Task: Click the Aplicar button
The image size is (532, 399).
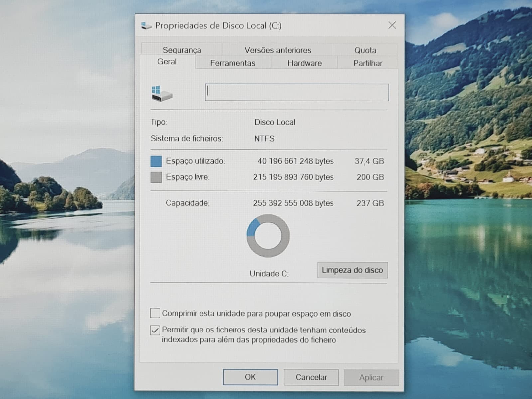Action: (371, 378)
